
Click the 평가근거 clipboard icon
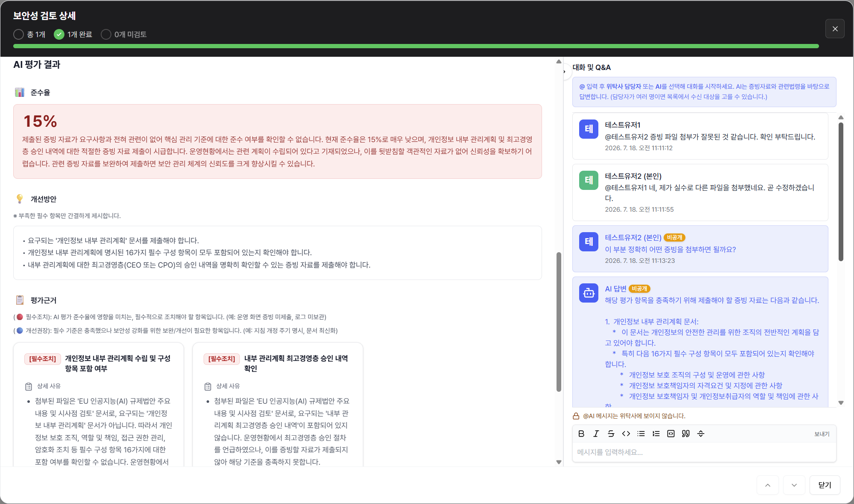pyautogui.click(x=20, y=300)
